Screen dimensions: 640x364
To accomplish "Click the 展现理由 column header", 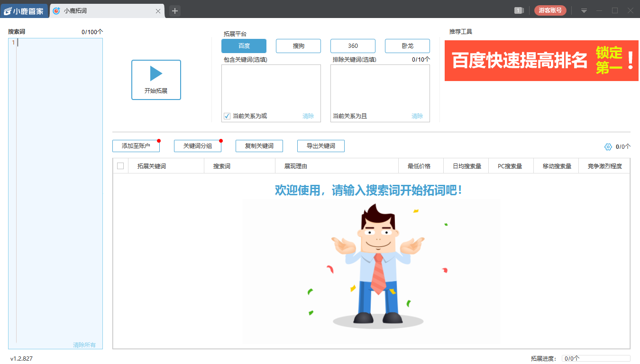I will pos(337,166).
